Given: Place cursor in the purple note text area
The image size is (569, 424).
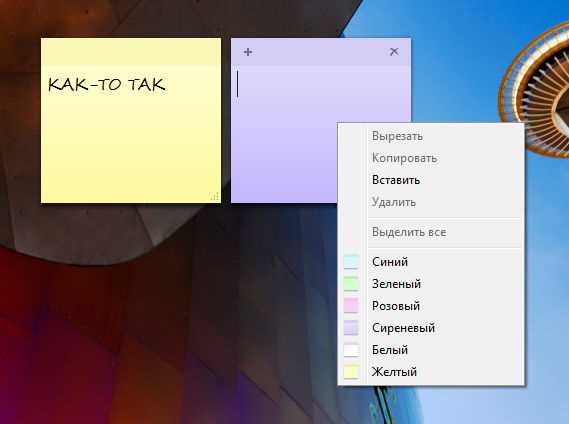Looking at the screenshot, I should 284,134.
